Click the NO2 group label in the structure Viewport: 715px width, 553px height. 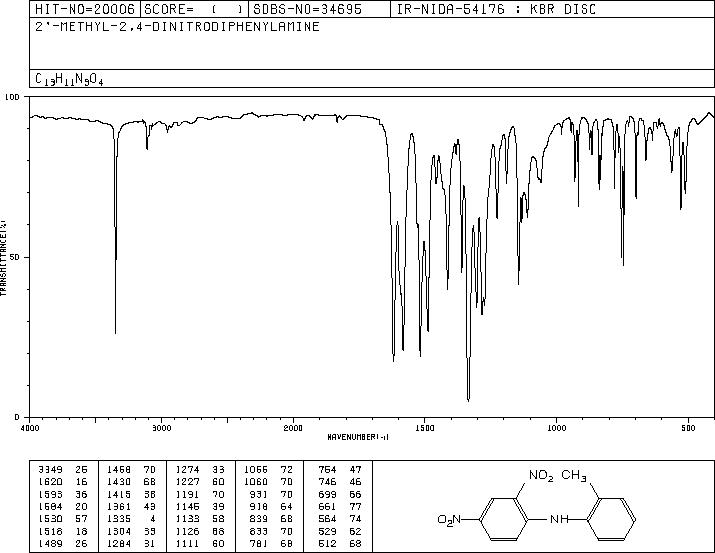[x=541, y=476]
